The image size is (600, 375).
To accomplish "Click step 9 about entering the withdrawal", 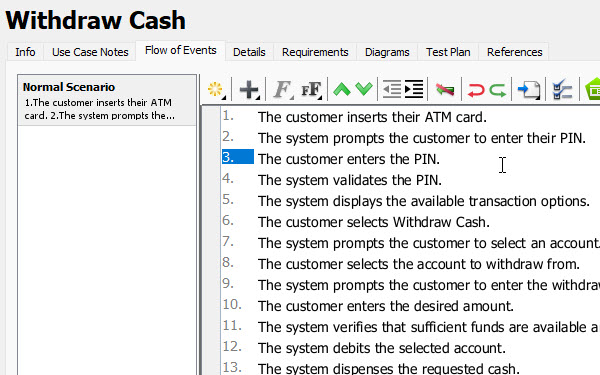I will pyautogui.click(x=429, y=285).
